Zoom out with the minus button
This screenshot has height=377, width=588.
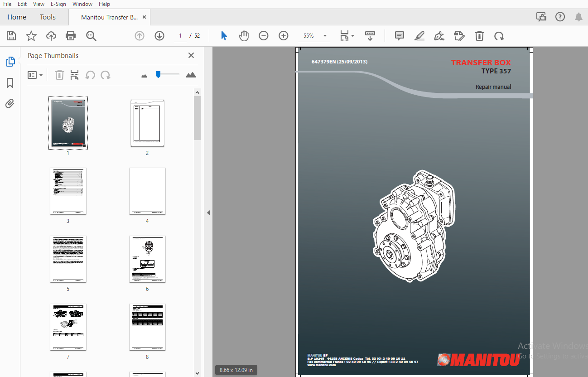pyautogui.click(x=264, y=36)
